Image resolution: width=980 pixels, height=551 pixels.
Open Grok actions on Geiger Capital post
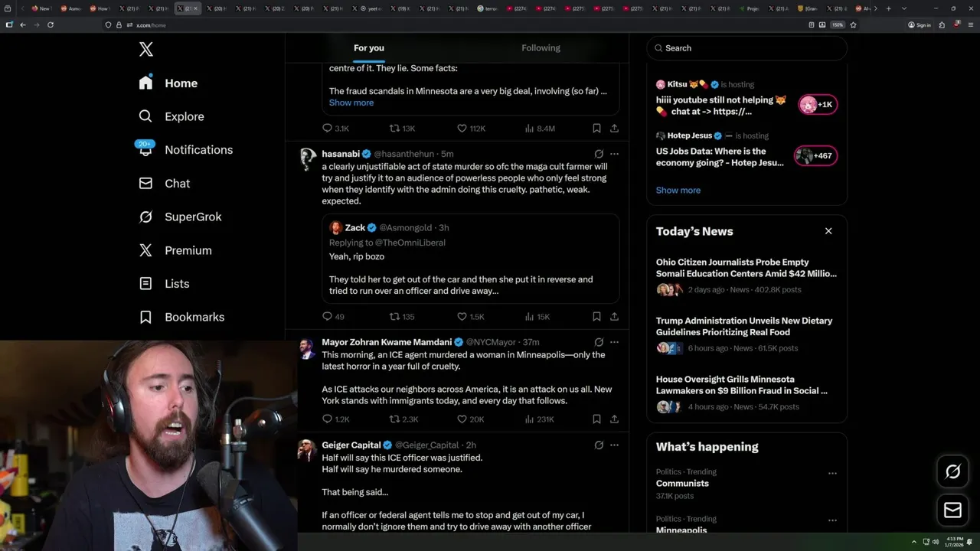pos(599,445)
